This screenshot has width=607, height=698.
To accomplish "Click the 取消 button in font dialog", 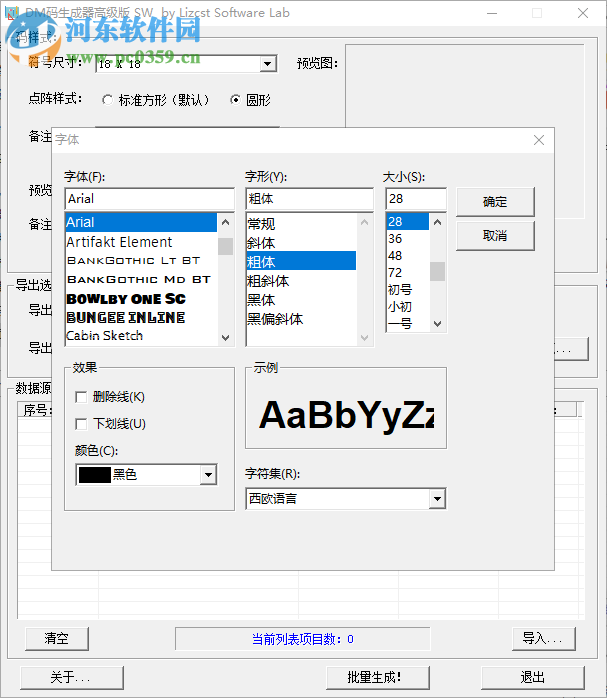I will 495,235.
